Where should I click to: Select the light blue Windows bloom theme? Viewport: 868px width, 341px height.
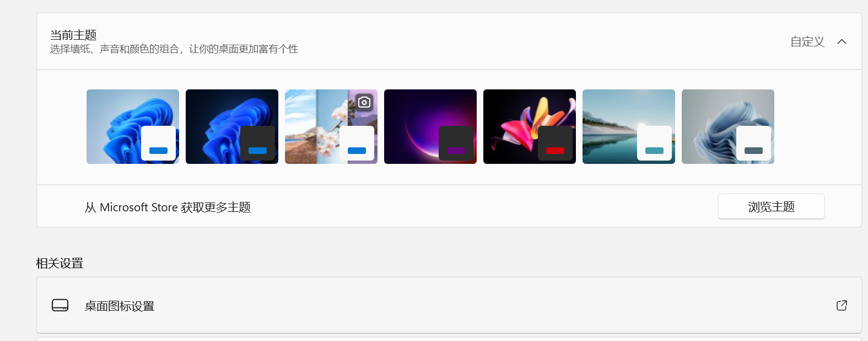(133, 126)
